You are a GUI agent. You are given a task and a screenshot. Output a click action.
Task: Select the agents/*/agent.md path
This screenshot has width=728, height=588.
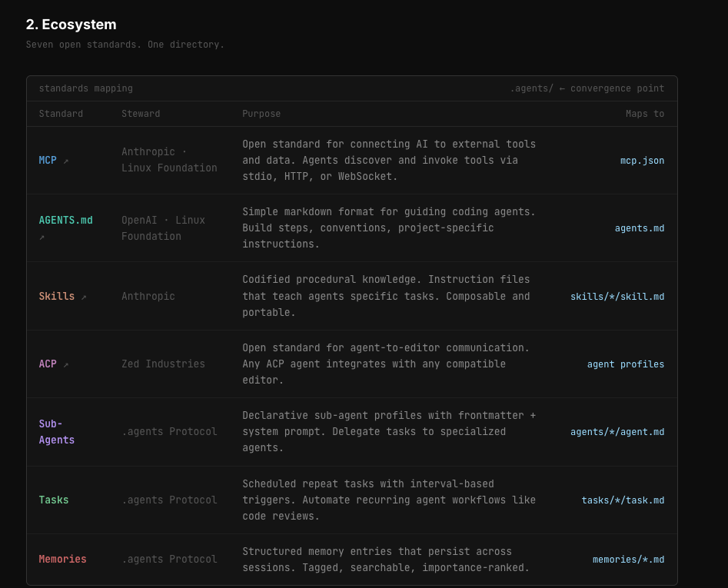[617, 432]
